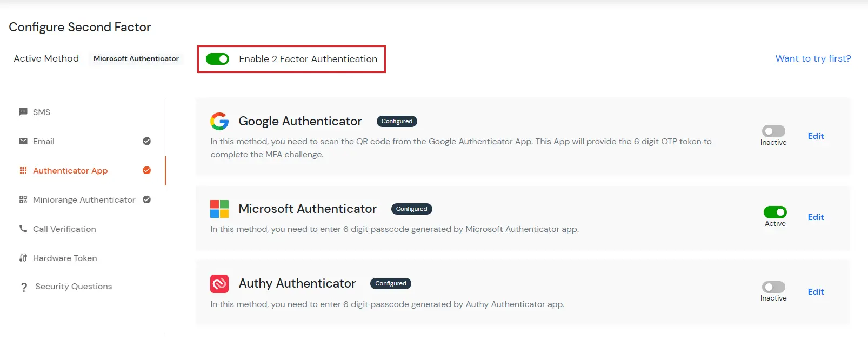Click Inactive status under Authy Authenticator toggle
The height and width of the screenshot is (353, 868).
point(773,298)
